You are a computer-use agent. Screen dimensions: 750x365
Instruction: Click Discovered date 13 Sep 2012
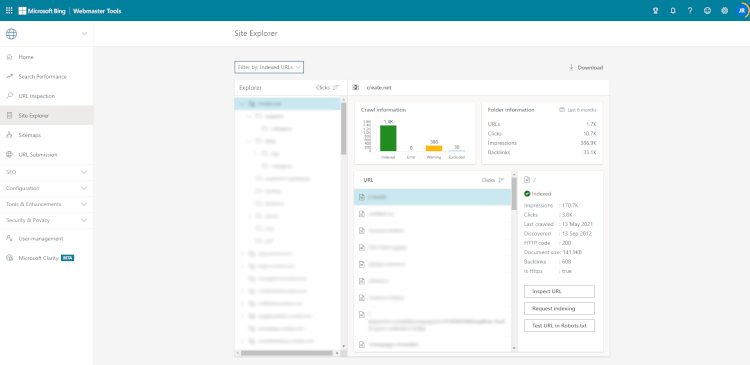coord(578,233)
